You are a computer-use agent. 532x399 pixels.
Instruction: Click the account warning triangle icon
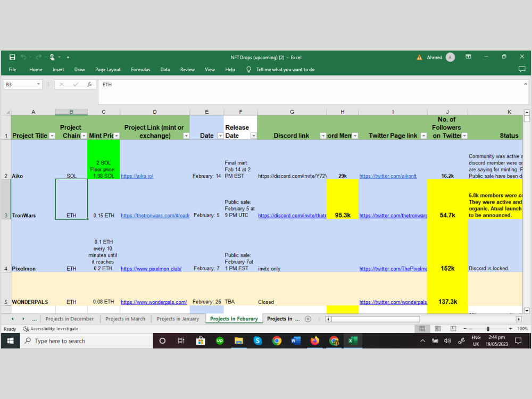[x=419, y=57]
